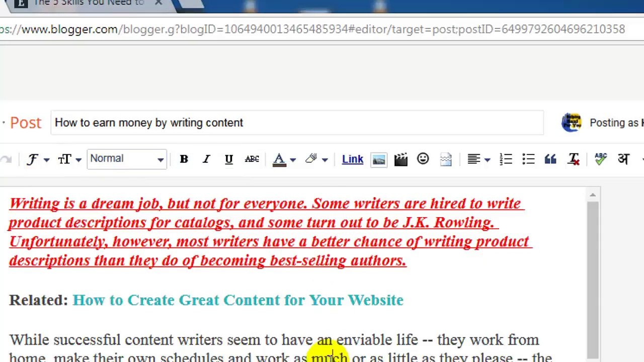Insert special characters with smiley icon
The width and height of the screenshot is (644, 362).
pos(423,159)
